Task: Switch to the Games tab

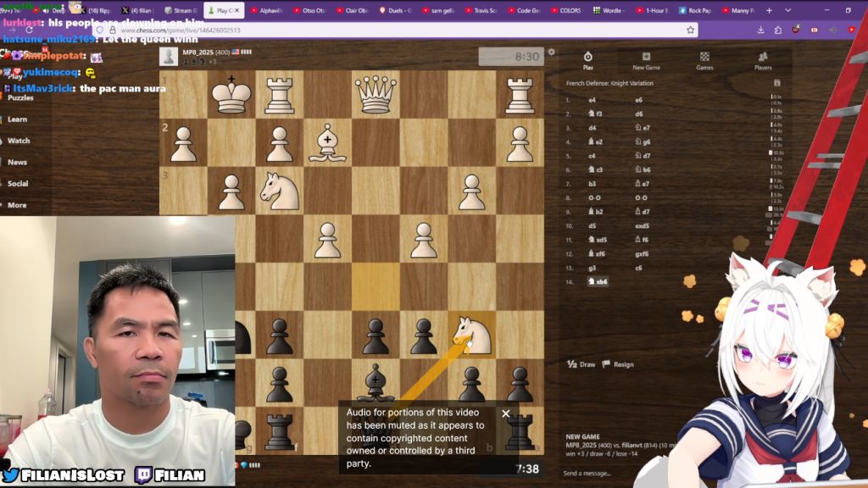Action: point(704,61)
